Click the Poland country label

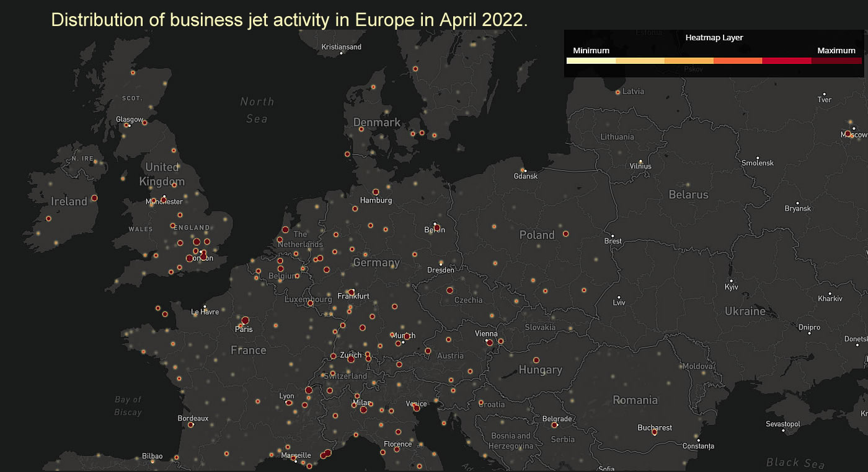537,235
